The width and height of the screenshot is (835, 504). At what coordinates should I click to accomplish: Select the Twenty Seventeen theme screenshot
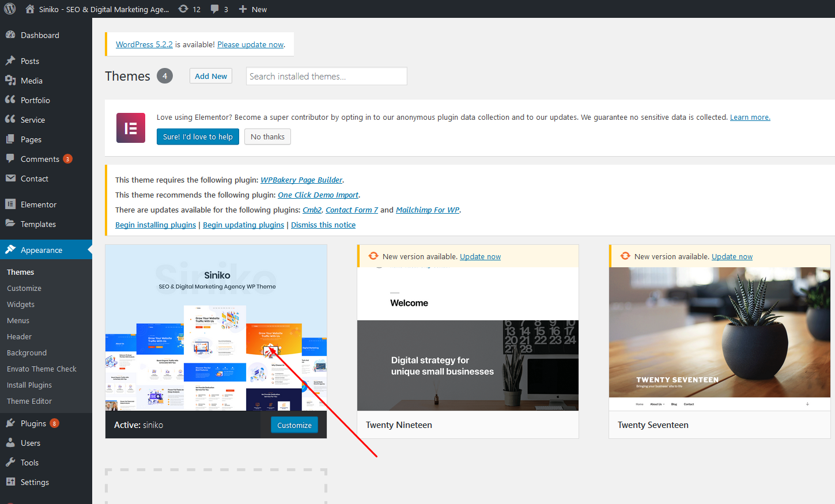click(x=720, y=339)
